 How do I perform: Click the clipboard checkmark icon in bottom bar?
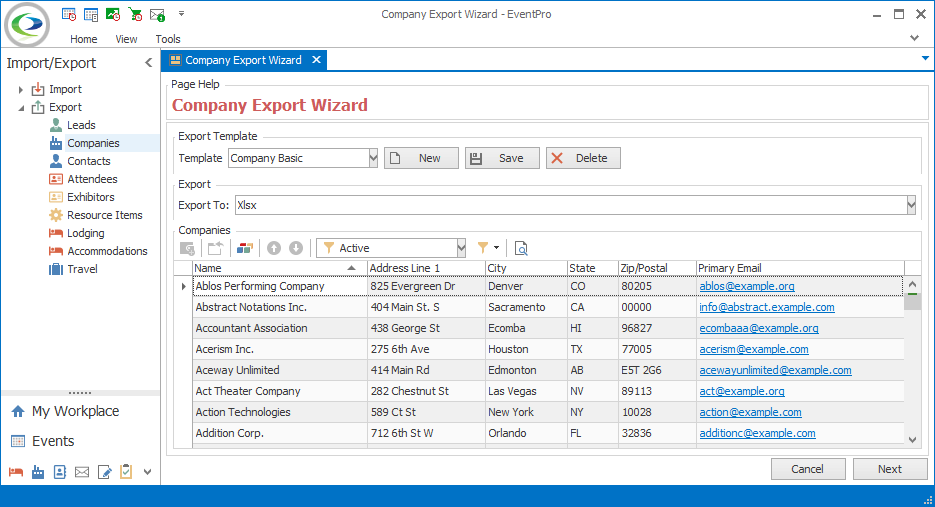tap(126, 472)
